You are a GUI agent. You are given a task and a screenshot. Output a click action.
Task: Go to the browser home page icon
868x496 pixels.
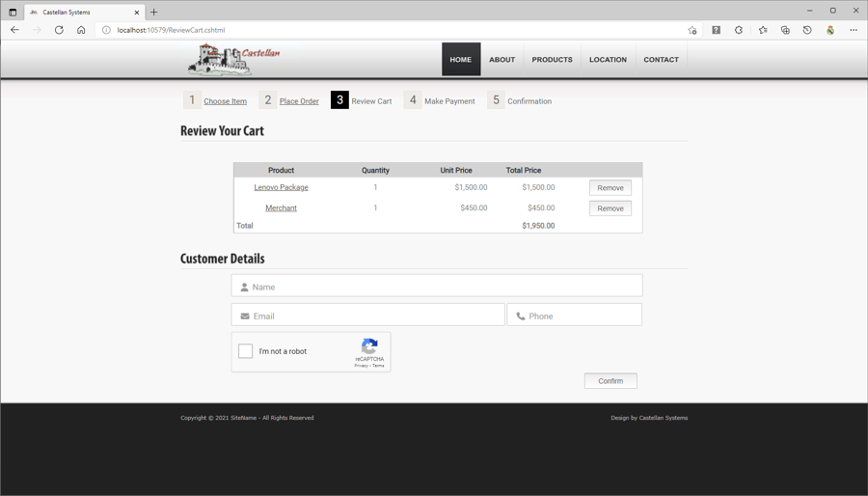coord(81,30)
